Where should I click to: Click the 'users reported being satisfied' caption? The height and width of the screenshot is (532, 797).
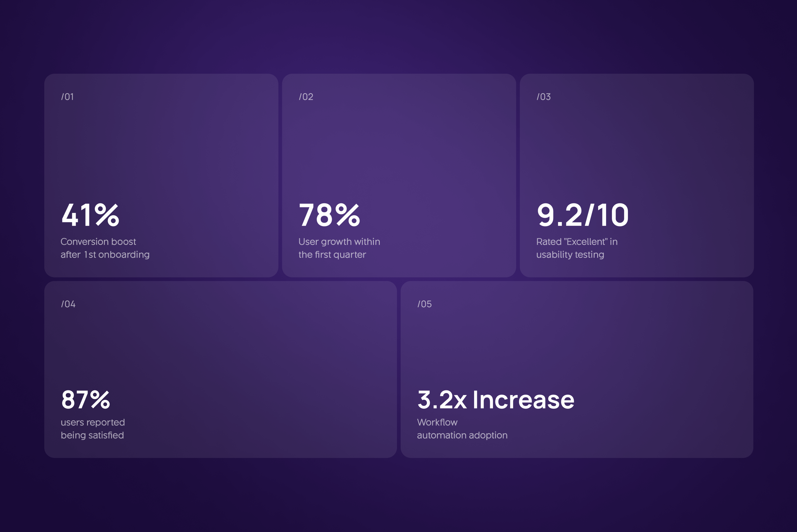point(92,428)
